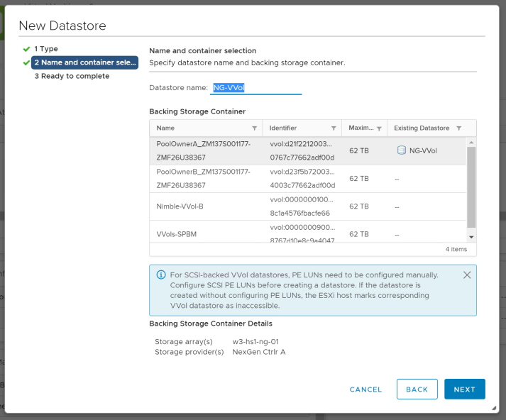506x420 pixels.
Task: Select the PoolOwnerA storage container row
Action: [206, 150]
